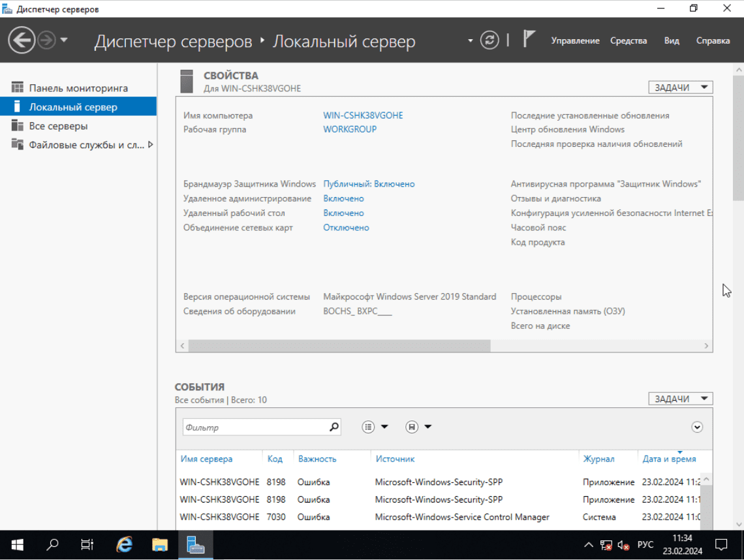Screen dimensions: 744x560
Task: Click the Панель мониторинга dashboard icon
Action: 17,87
